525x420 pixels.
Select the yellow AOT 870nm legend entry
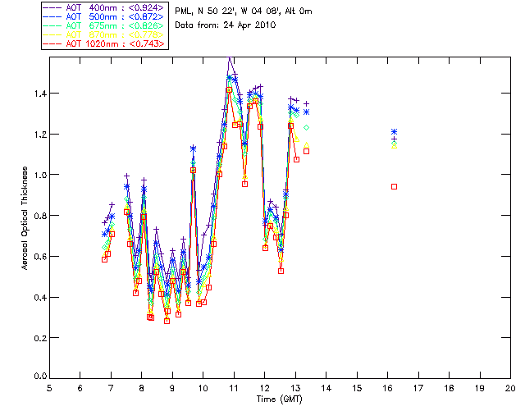tap(105, 34)
